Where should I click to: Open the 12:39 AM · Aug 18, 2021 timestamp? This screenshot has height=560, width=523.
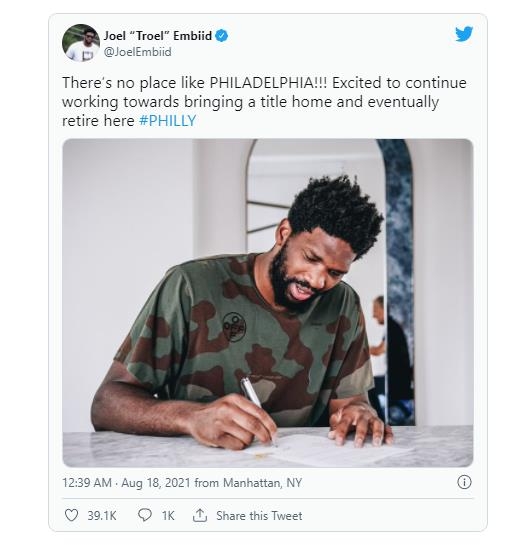tap(126, 483)
